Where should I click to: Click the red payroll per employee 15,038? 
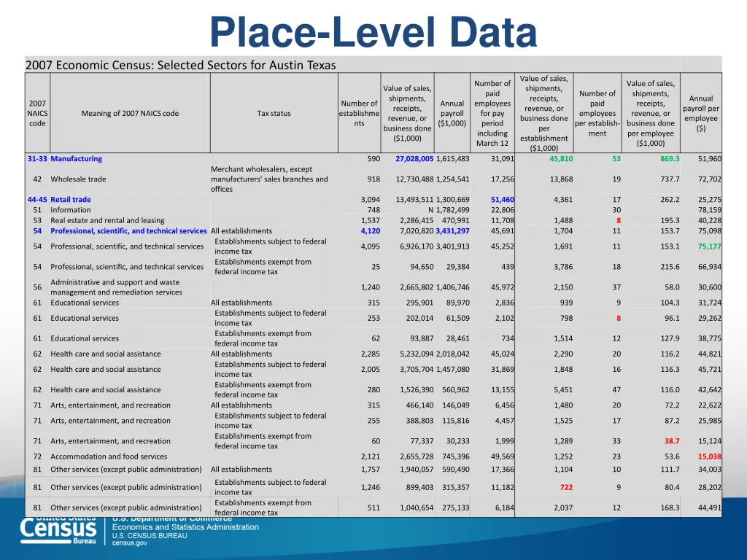coord(709,456)
